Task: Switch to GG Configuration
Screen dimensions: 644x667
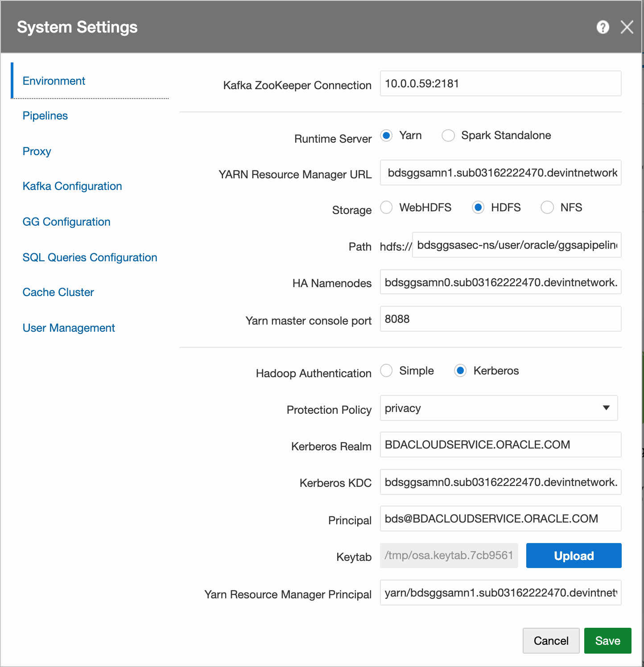Action: [x=66, y=222]
